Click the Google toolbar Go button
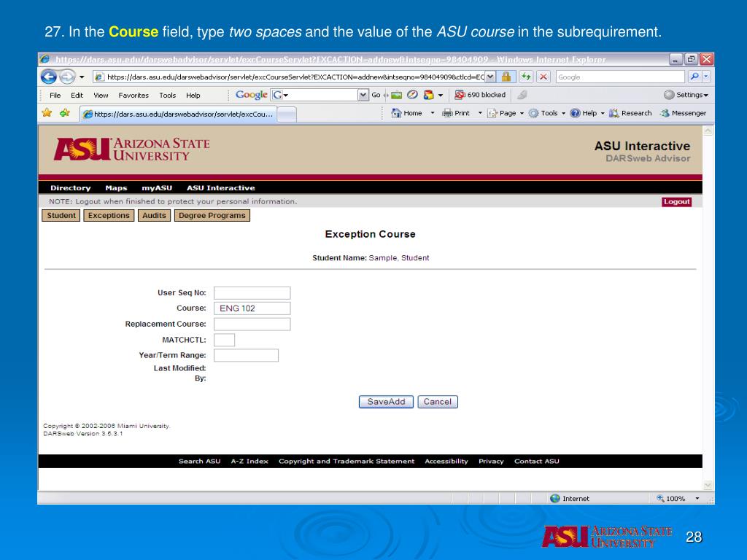 (376, 95)
